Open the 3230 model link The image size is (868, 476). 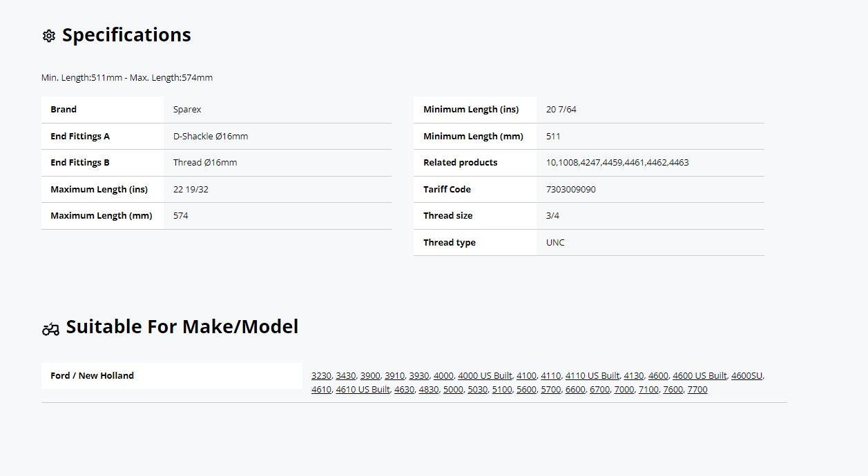[x=321, y=376]
